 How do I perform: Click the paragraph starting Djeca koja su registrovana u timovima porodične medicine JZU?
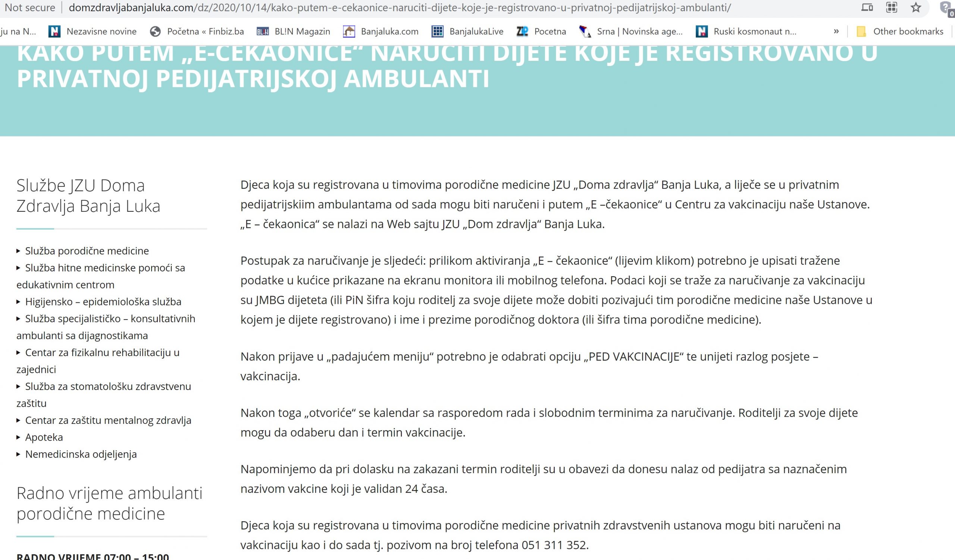click(555, 204)
